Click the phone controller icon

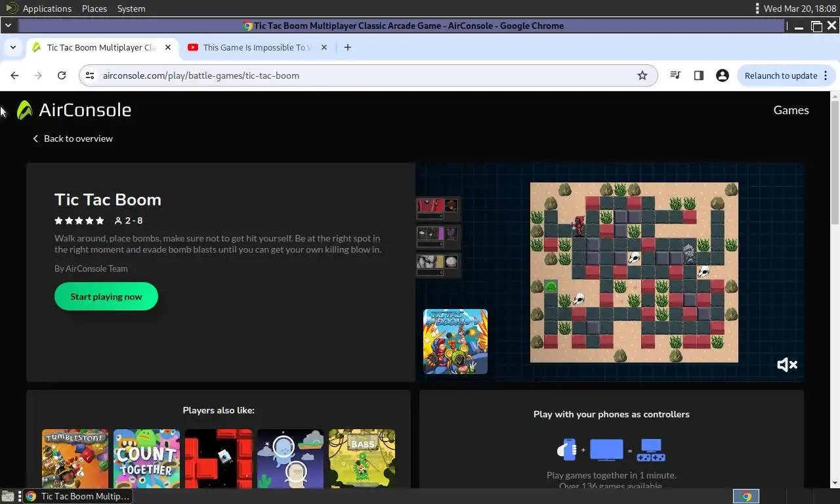(x=567, y=450)
